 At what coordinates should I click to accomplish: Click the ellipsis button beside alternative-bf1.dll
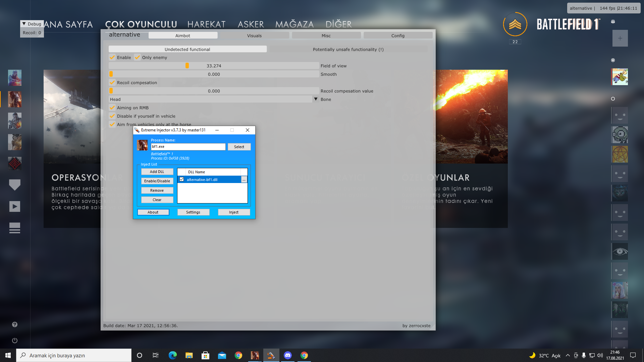(x=244, y=180)
